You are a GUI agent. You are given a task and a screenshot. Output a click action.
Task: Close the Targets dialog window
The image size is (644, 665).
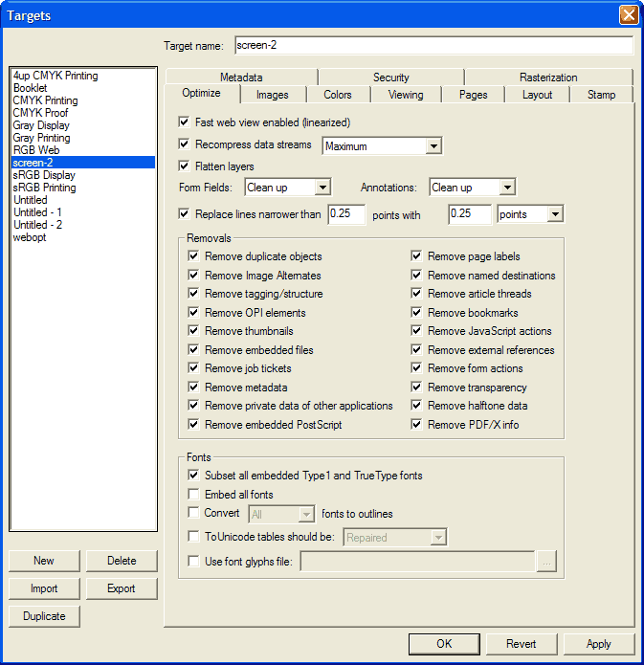(x=628, y=14)
